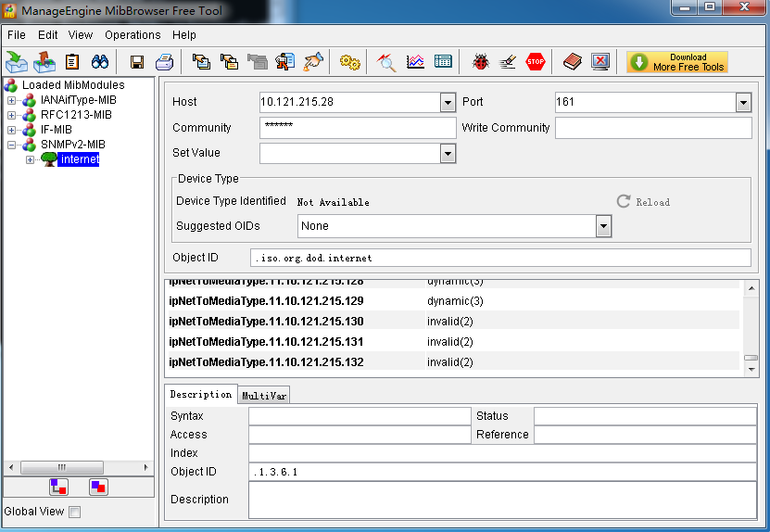Screen dimensions: 770x532
Task: Click the ladybug Debug icon
Action: (x=480, y=62)
